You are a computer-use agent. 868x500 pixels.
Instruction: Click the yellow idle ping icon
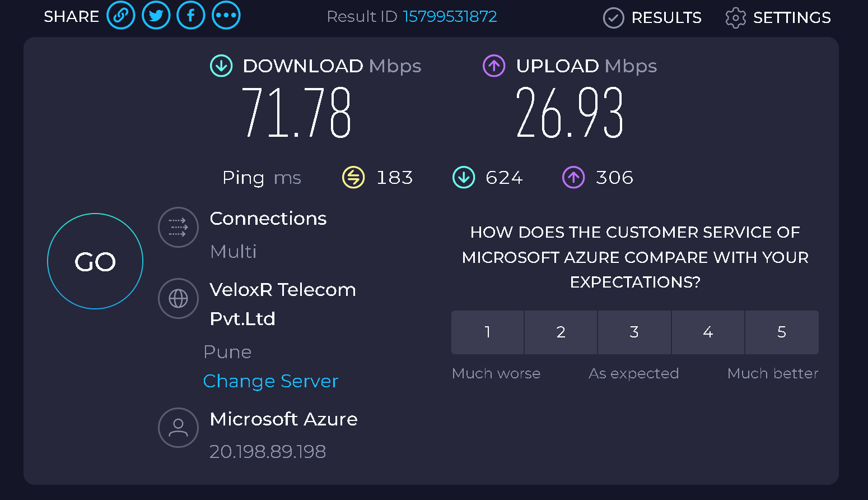[x=353, y=177]
